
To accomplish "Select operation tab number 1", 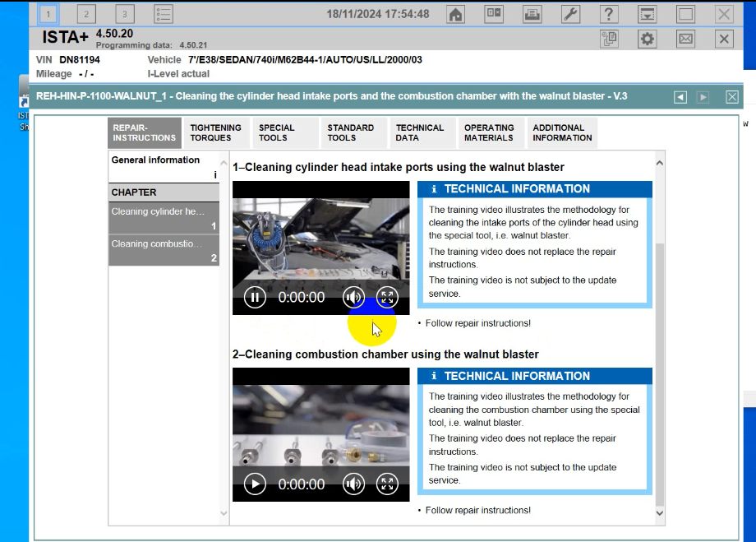I will point(48,14).
